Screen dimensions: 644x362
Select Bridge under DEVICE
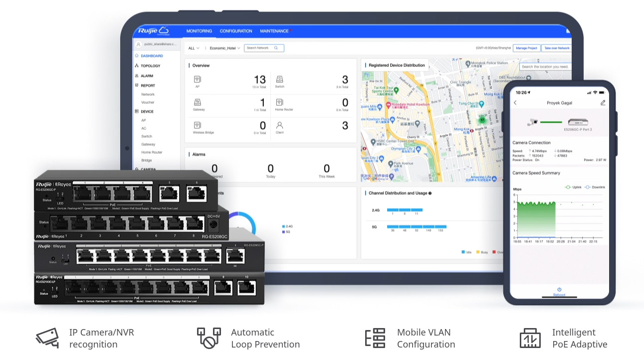147,160
